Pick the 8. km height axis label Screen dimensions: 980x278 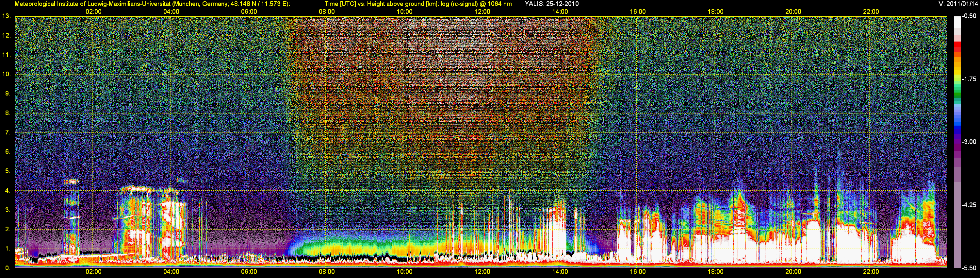click(7, 113)
